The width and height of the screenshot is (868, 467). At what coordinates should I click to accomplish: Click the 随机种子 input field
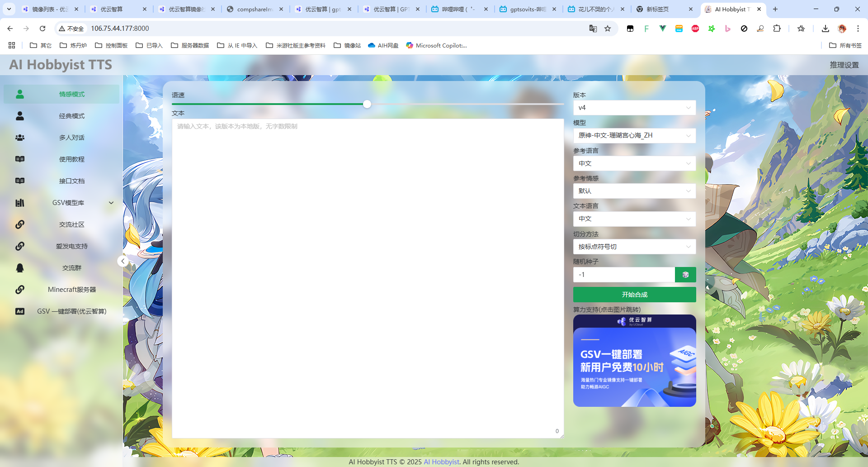click(x=624, y=275)
